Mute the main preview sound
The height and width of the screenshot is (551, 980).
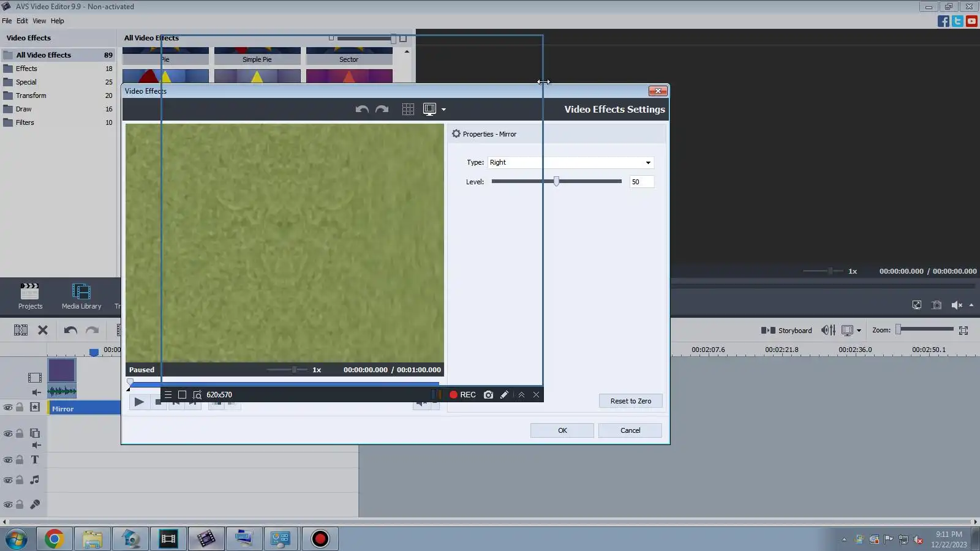pos(957,305)
